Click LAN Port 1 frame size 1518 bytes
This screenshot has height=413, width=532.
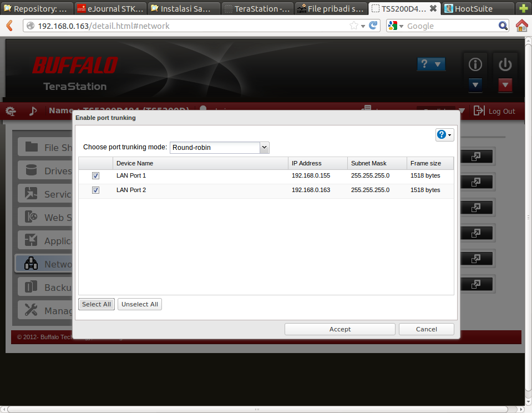tap(425, 175)
